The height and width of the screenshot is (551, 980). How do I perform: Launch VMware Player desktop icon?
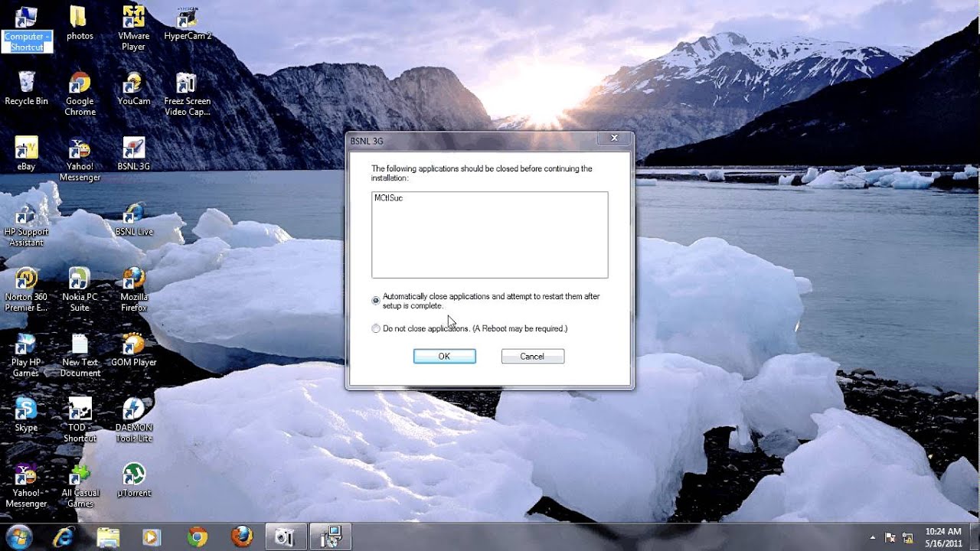pos(133,28)
